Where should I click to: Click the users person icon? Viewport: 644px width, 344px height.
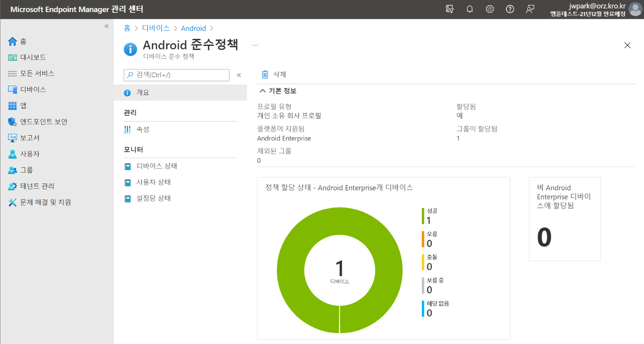tap(12, 154)
